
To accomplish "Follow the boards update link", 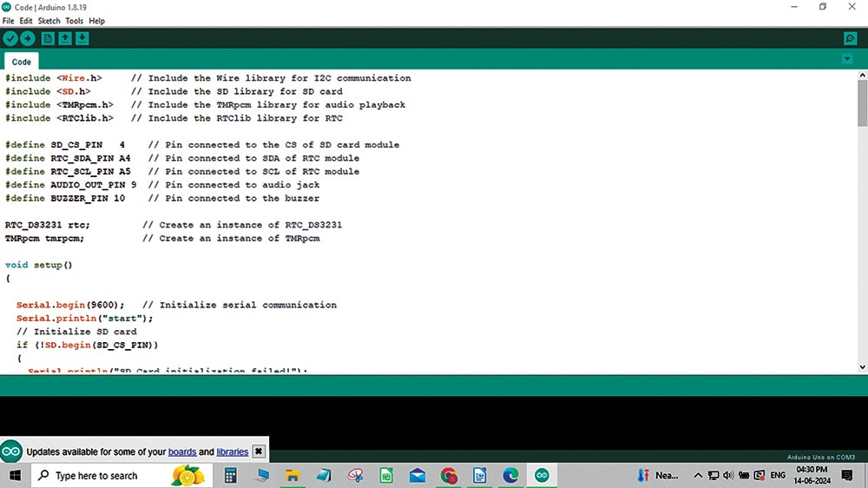I will (x=182, y=452).
